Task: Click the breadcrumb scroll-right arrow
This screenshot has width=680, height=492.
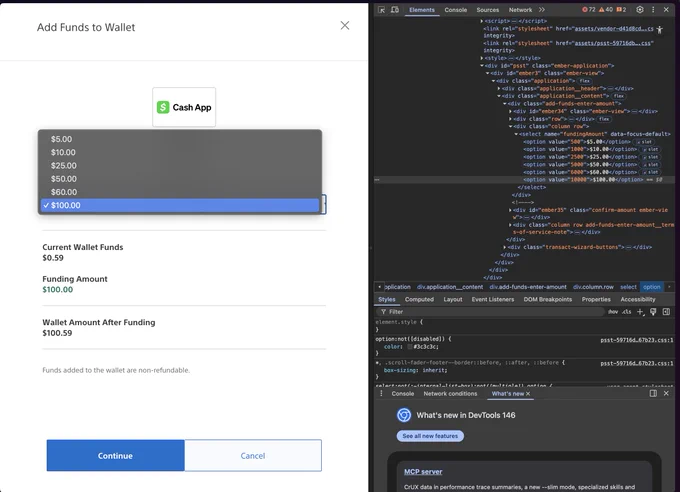Action: 669,287
